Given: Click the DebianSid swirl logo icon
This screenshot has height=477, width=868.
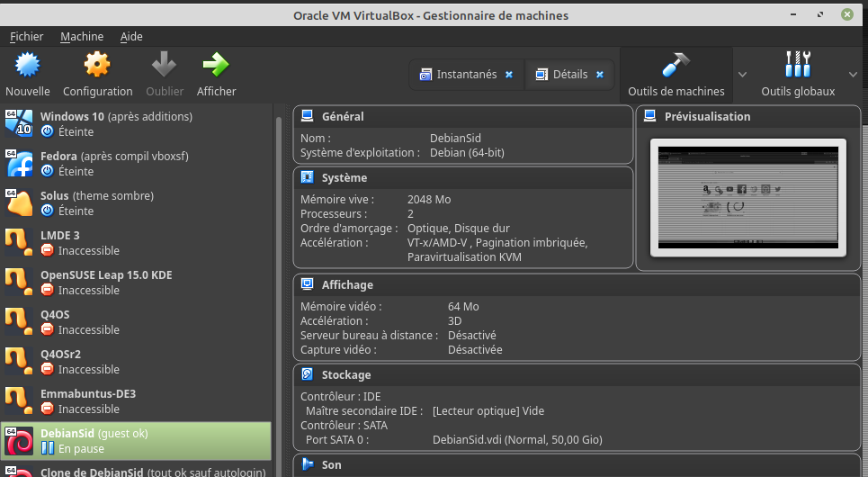Looking at the screenshot, I should point(19,440).
